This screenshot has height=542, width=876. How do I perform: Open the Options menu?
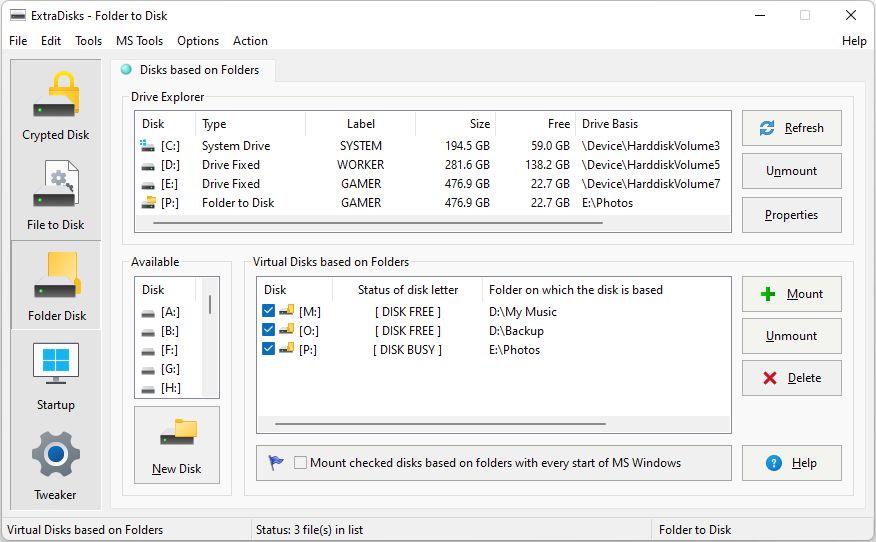[198, 41]
